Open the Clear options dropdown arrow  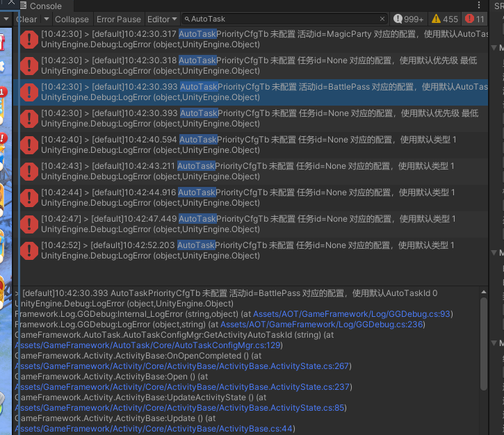coord(47,19)
